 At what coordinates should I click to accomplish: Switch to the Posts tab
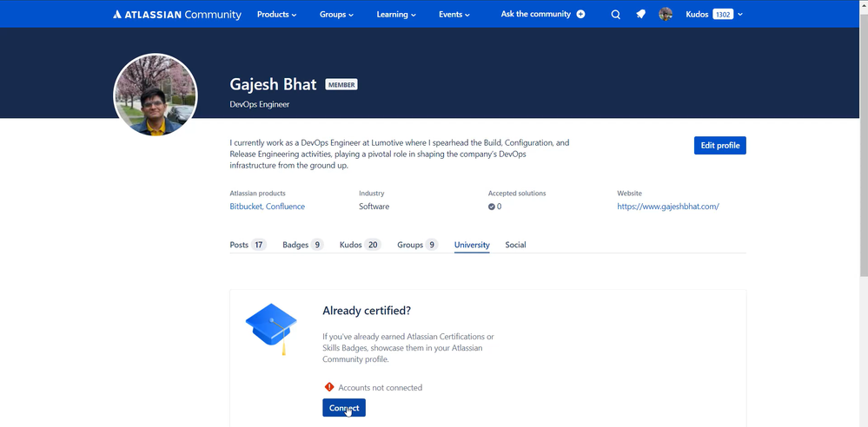[x=248, y=245]
